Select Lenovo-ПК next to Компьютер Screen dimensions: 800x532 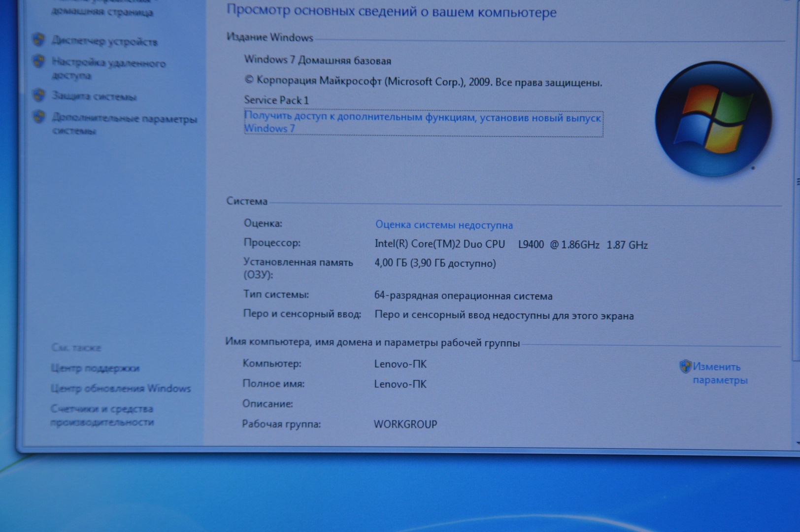[x=400, y=365]
